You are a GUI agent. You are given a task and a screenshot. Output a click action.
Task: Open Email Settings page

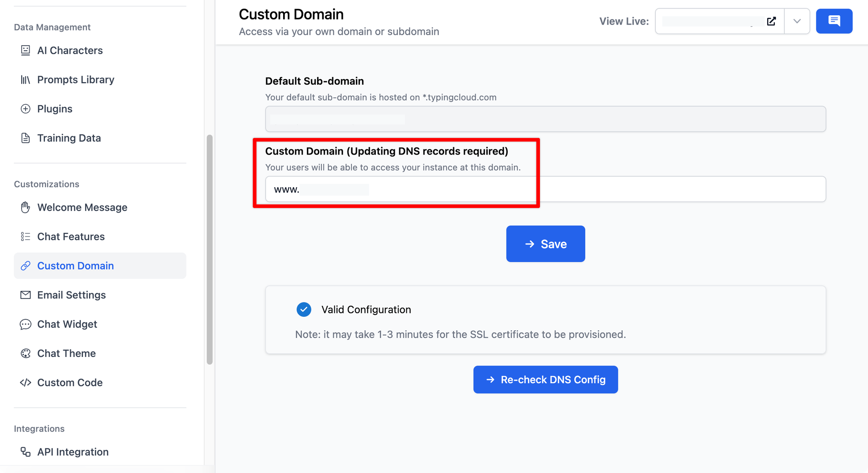(100, 295)
